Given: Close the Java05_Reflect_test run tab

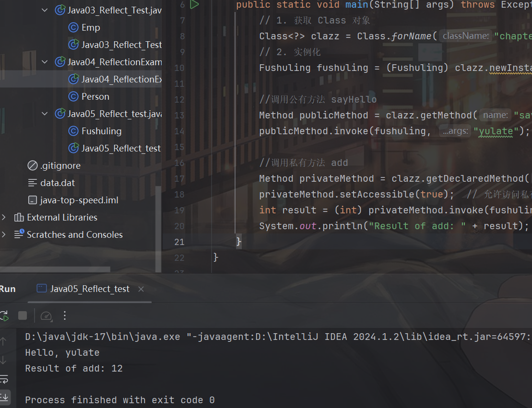Looking at the screenshot, I should tap(141, 289).
